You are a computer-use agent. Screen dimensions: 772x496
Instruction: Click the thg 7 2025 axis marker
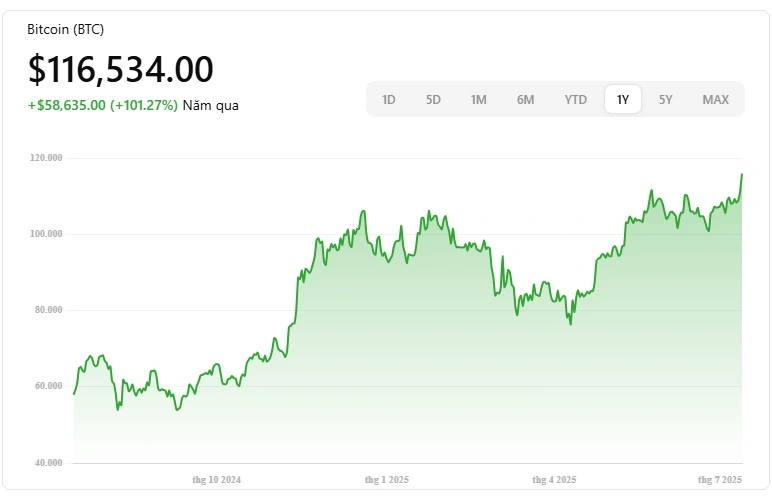pos(719,480)
